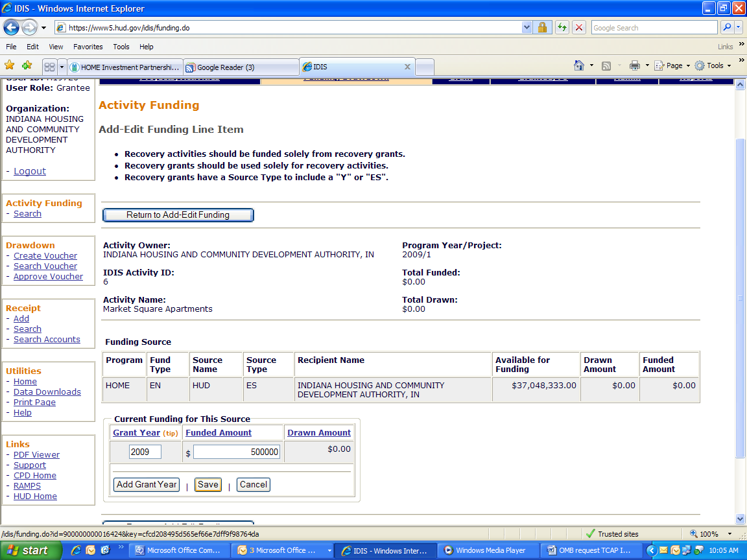Stop loading with the red X icon
Screen dimensions: 747x560
(579, 28)
